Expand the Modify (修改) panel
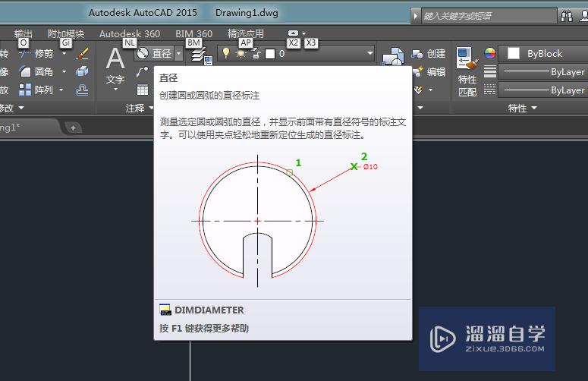Viewport: 588px width, 381px height. coord(11,108)
